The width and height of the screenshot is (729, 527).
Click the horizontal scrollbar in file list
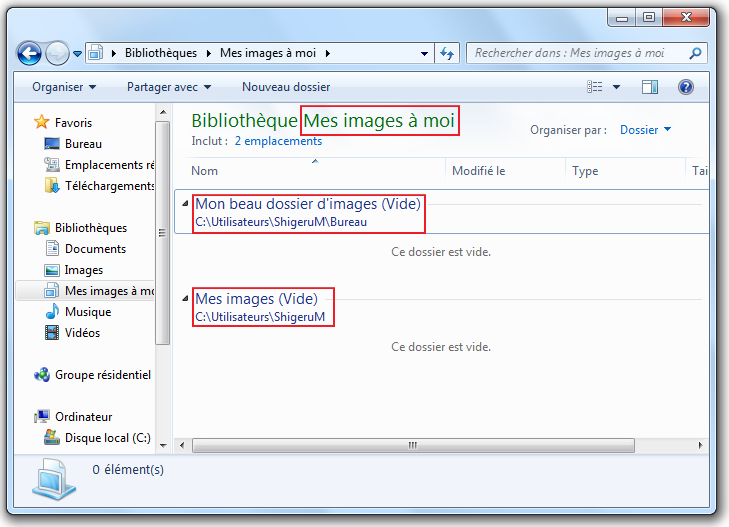[x=410, y=445]
